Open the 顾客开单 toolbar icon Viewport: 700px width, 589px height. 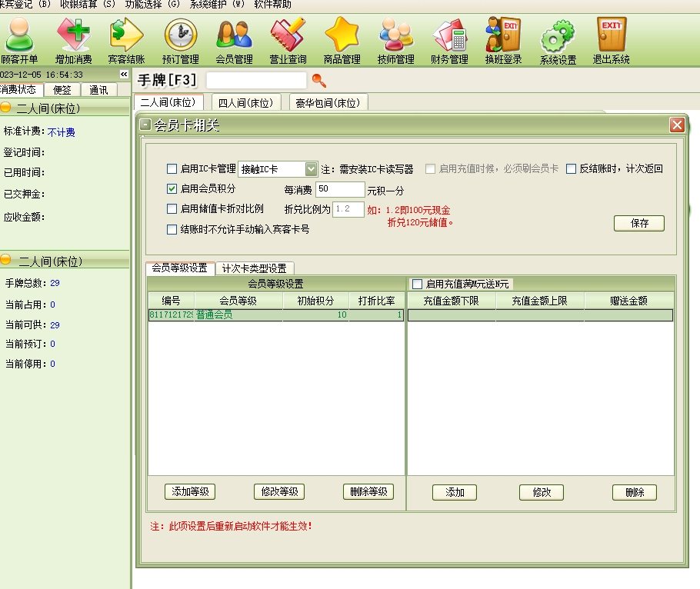19,35
